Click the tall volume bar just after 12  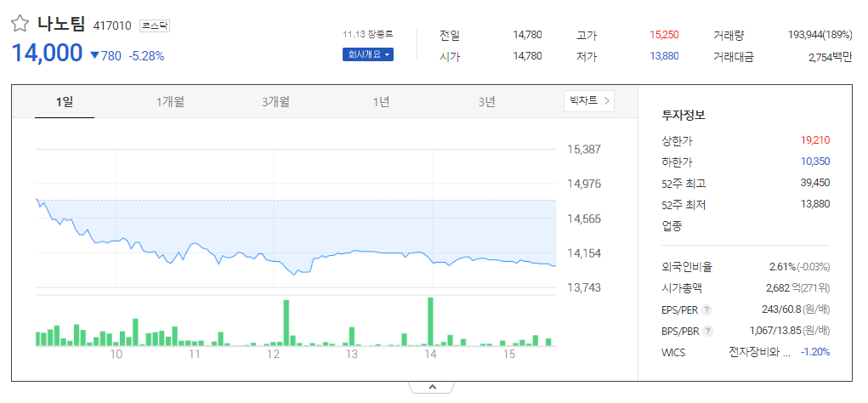coord(286,323)
